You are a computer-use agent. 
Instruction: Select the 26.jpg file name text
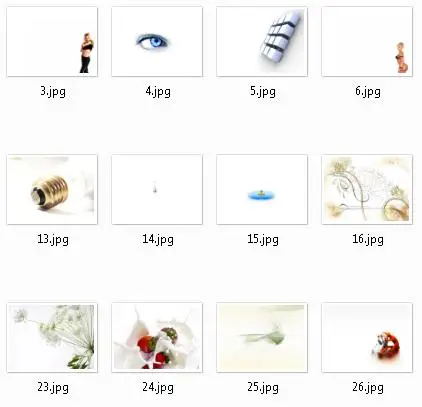(x=368, y=387)
